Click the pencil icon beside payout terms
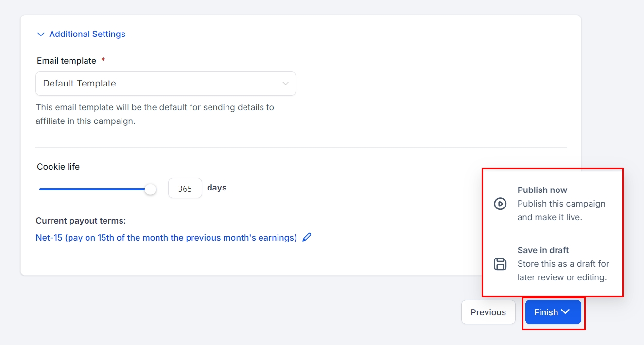644x345 pixels. (x=307, y=238)
